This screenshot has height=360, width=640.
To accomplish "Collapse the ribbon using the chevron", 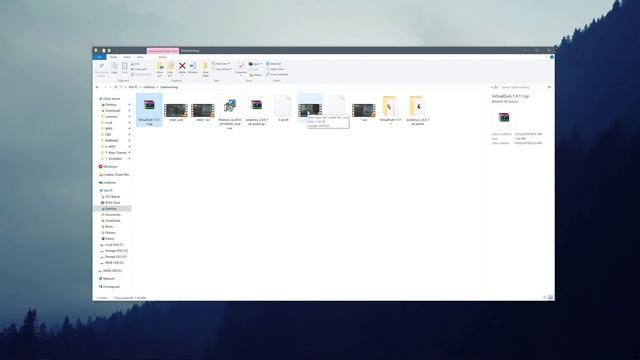I will point(547,57).
